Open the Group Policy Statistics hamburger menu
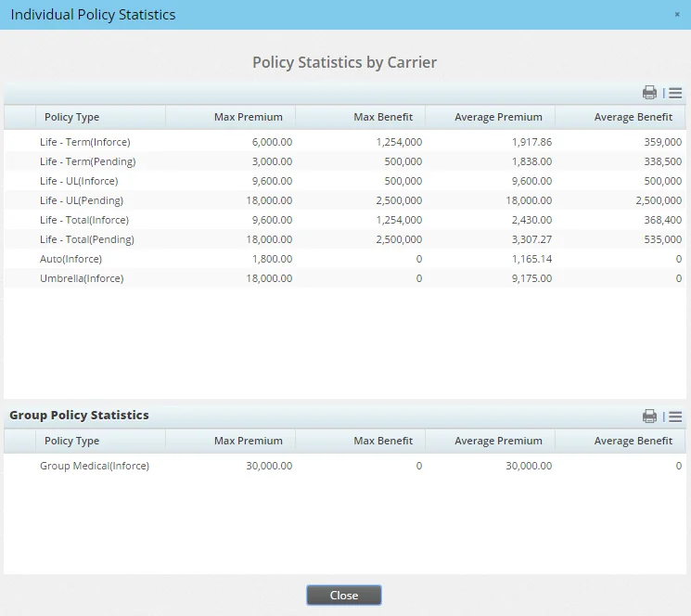Image resolution: width=691 pixels, height=616 pixels. click(675, 417)
